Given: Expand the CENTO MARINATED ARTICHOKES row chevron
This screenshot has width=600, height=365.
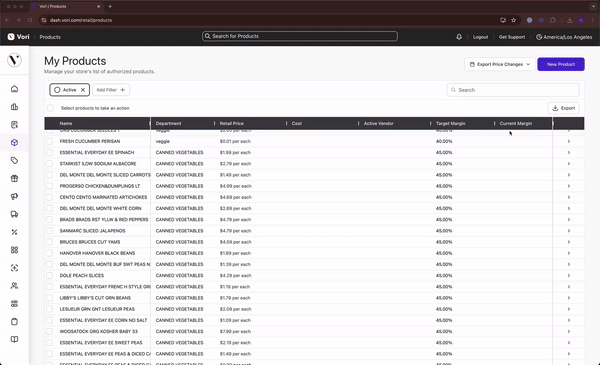Looking at the screenshot, I should pyautogui.click(x=569, y=197).
